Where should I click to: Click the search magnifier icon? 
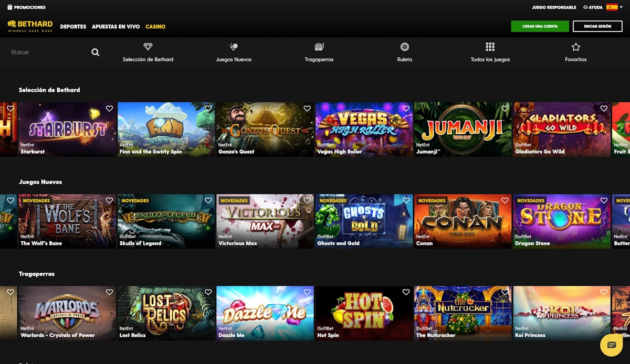pyautogui.click(x=95, y=52)
